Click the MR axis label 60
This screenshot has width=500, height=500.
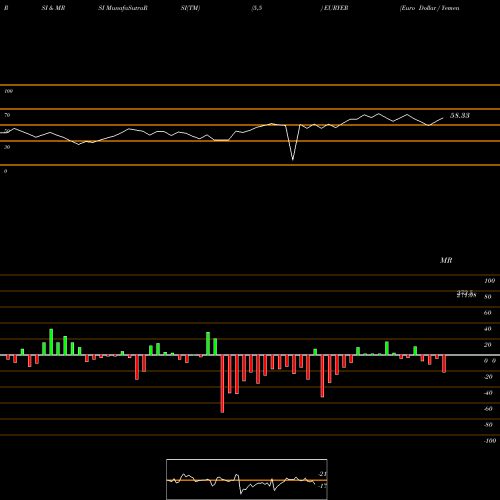pyautogui.click(x=488, y=313)
